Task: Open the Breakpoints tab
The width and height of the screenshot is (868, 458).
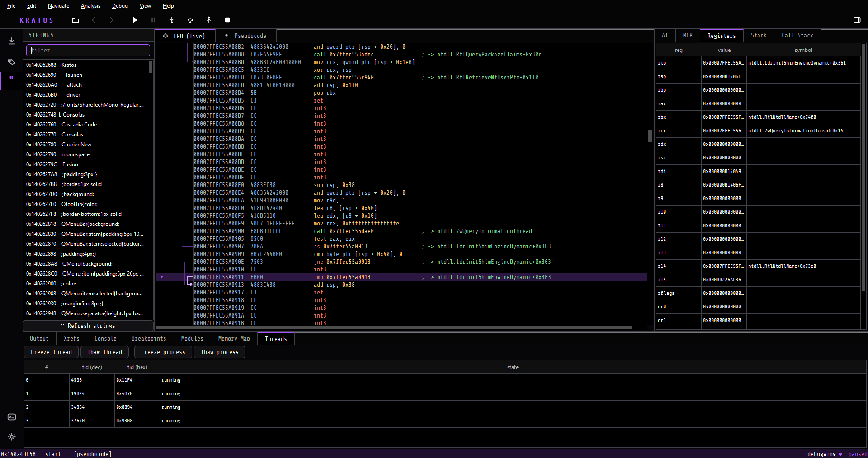Action: (149, 339)
